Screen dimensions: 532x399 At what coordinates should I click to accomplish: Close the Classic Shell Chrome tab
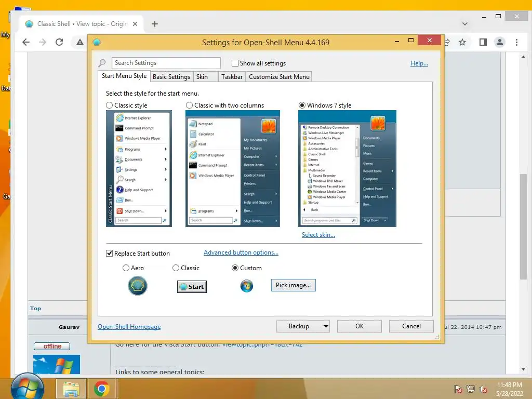(135, 24)
